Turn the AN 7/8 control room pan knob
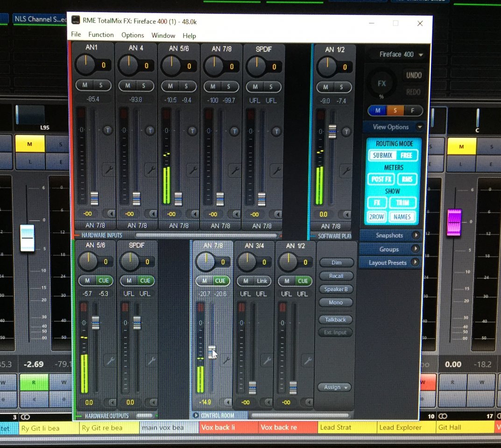 click(x=205, y=261)
